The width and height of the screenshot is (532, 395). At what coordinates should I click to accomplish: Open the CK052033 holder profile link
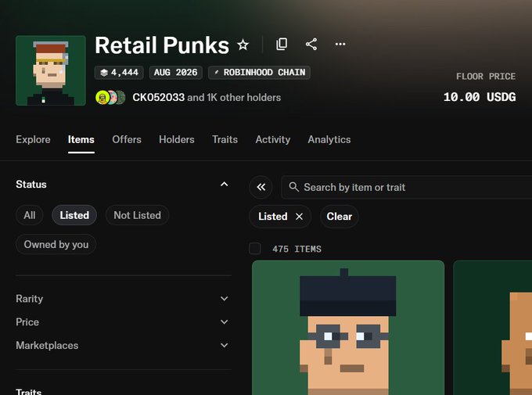[159, 98]
